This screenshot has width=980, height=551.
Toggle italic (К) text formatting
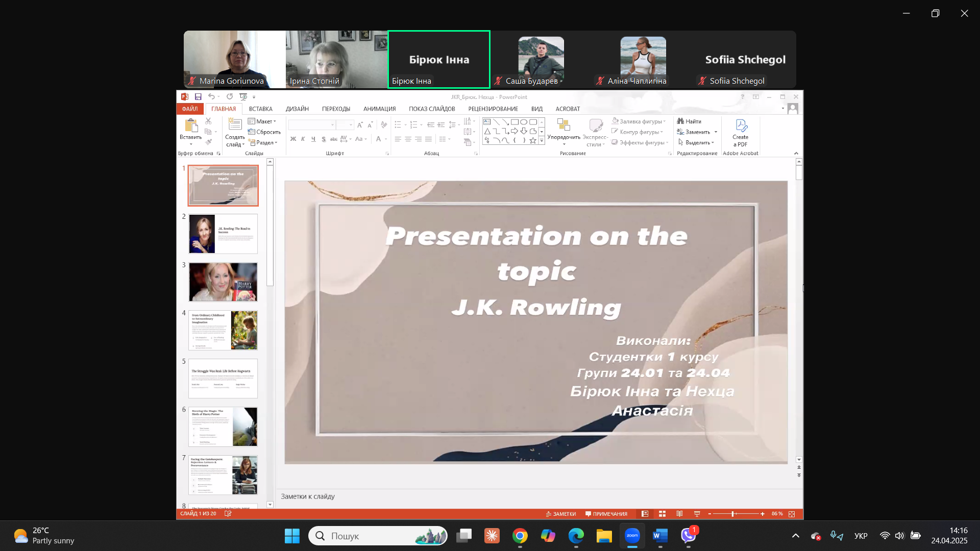coord(303,139)
